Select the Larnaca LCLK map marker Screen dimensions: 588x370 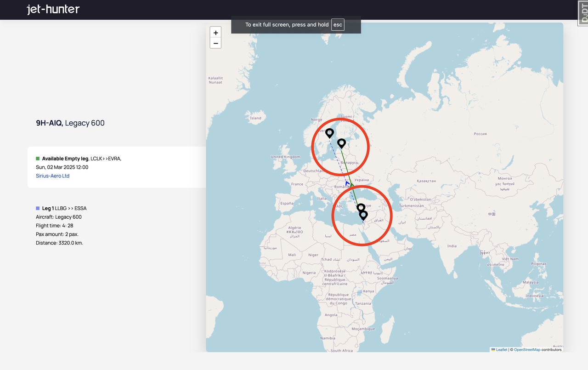361,208
